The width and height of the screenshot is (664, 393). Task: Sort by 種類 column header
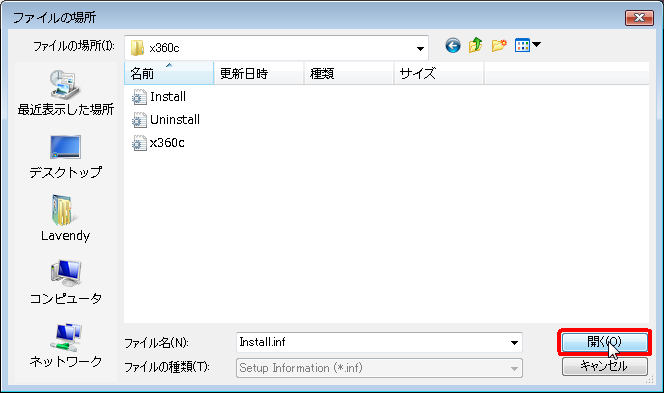point(349,73)
